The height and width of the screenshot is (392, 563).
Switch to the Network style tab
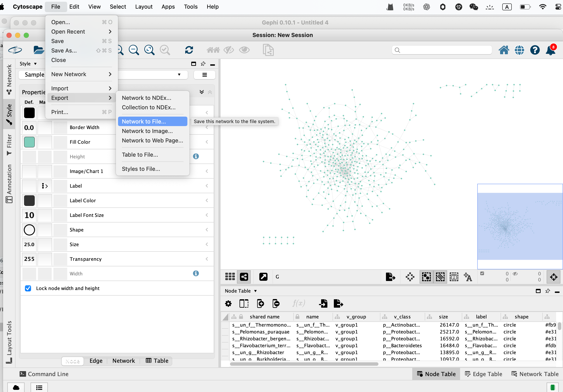tap(124, 361)
